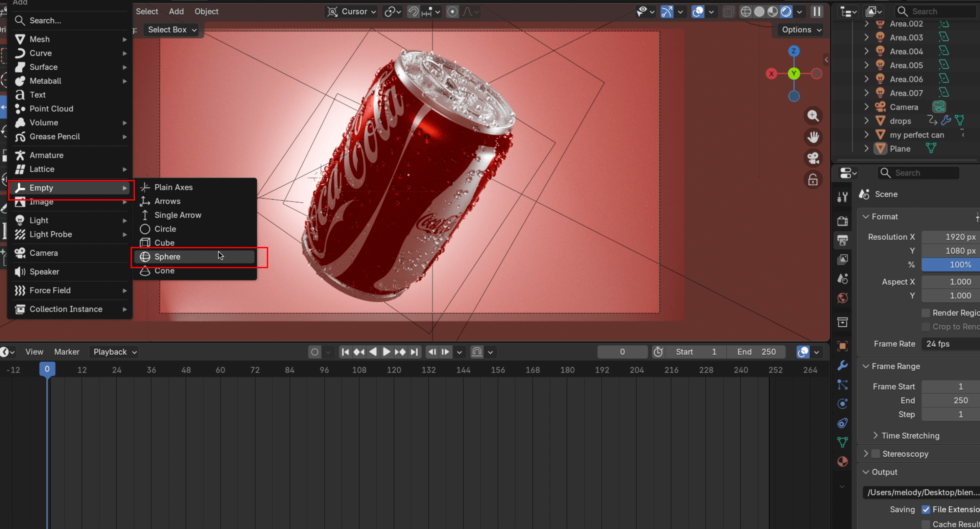
Task: Open the viewport Select menu
Action: pyautogui.click(x=147, y=12)
